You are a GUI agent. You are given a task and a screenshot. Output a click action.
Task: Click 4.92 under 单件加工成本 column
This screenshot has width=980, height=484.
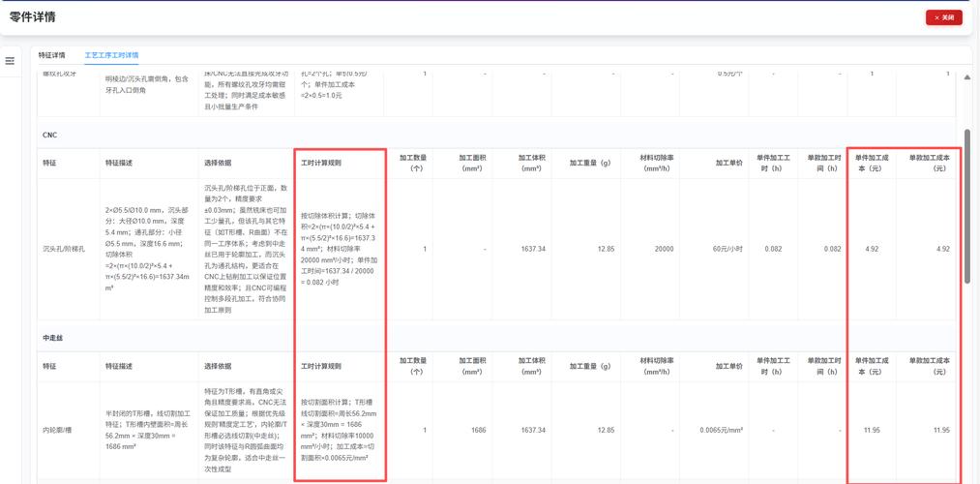point(873,249)
